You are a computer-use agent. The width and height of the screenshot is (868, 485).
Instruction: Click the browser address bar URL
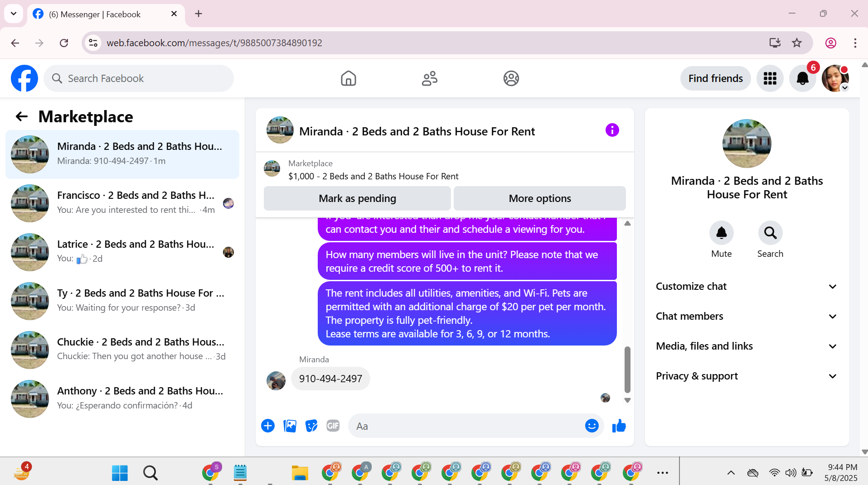pos(214,43)
